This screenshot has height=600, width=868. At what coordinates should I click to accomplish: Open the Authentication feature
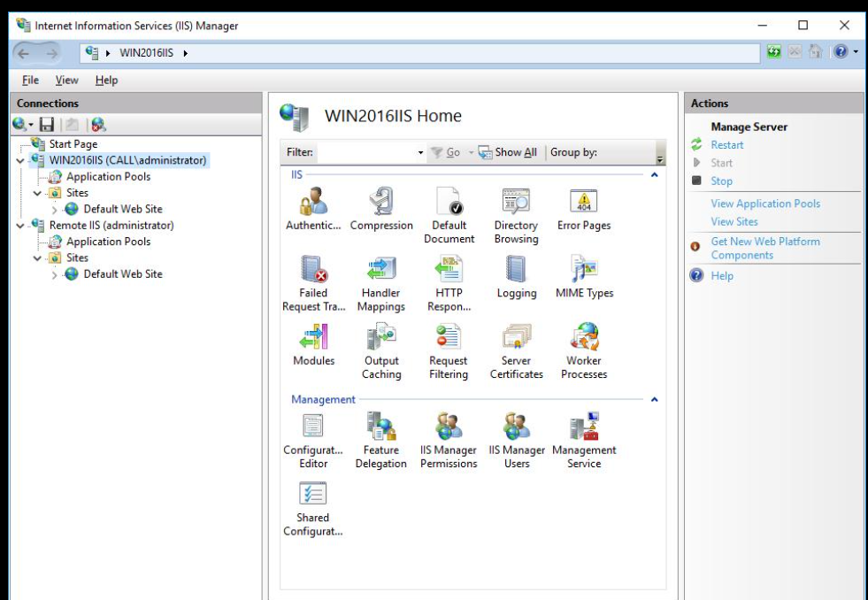click(313, 209)
